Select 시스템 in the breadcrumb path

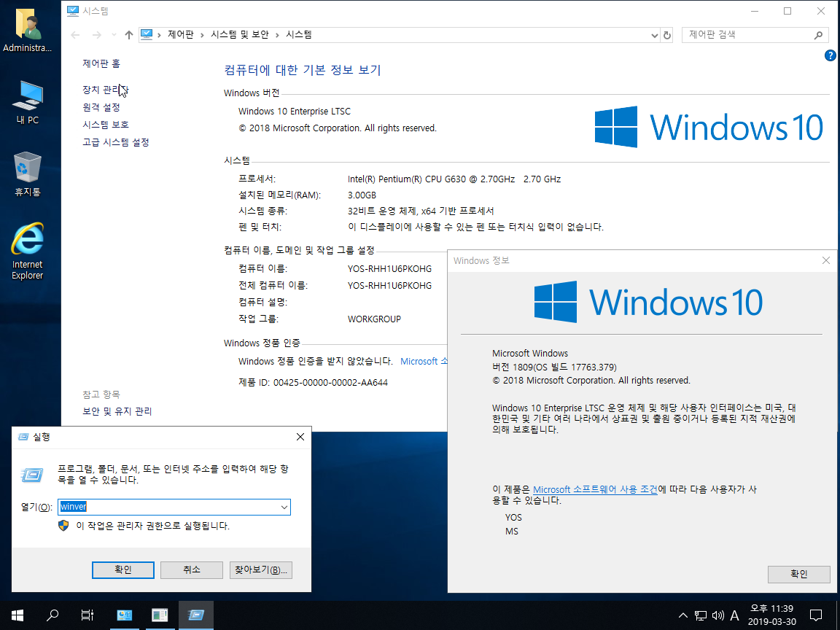299,35
